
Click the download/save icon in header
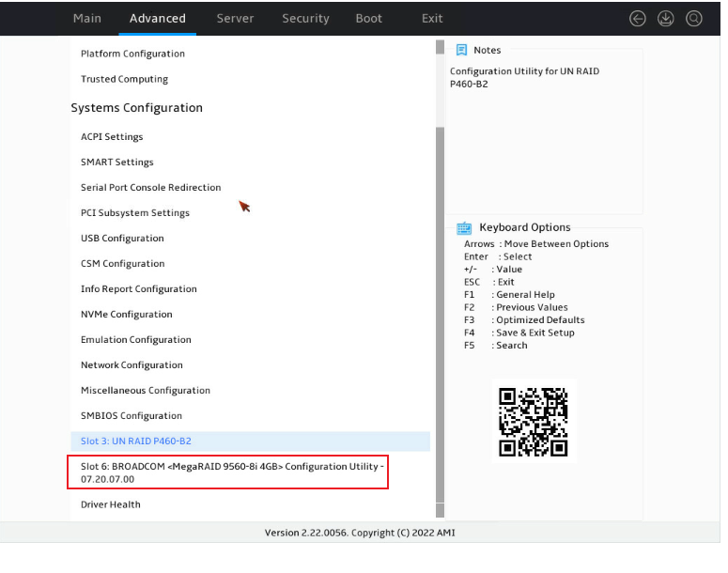(665, 19)
